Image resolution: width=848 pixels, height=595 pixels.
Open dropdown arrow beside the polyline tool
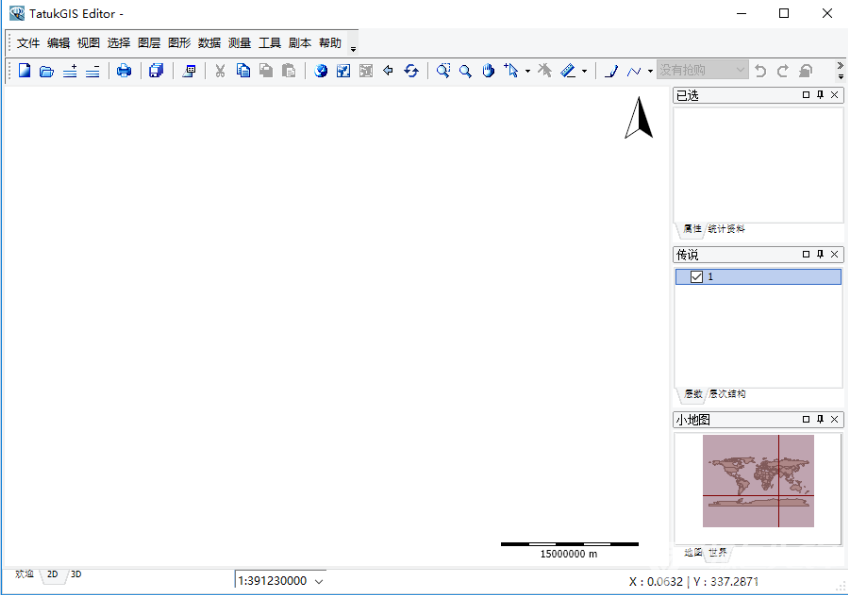[x=651, y=71]
